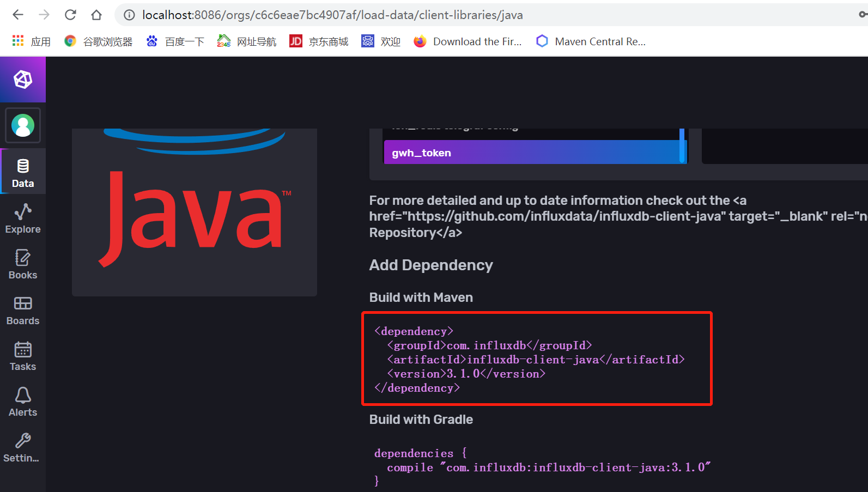Open the 百度一下 bookmark
Screen dimensions: 868x492
[x=175, y=41]
